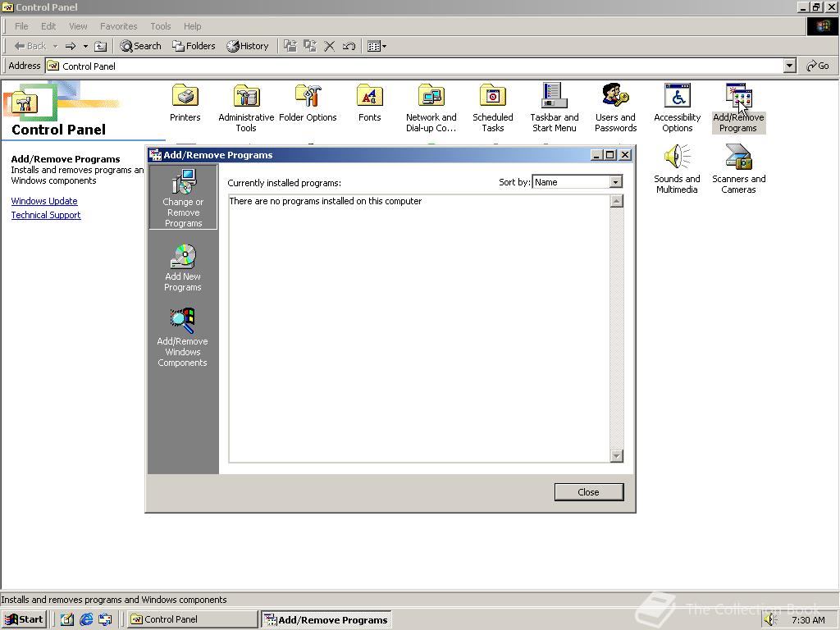Minimize the Add/Remove Programs dialog
840x630 pixels.
pos(596,155)
